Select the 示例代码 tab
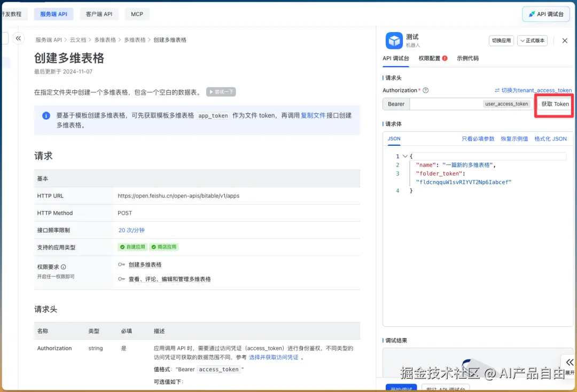The height and width of the screenshot is (392, 577). (x=467, y=58)
